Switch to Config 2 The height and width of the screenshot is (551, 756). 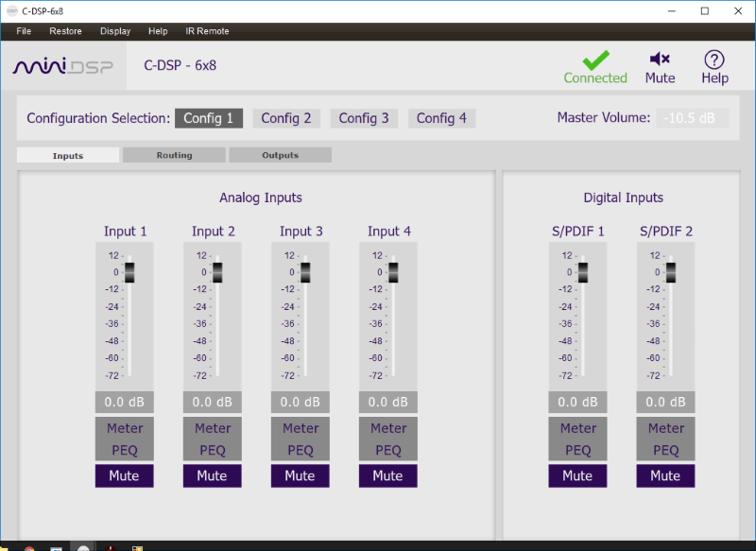(x=286, y=118)
